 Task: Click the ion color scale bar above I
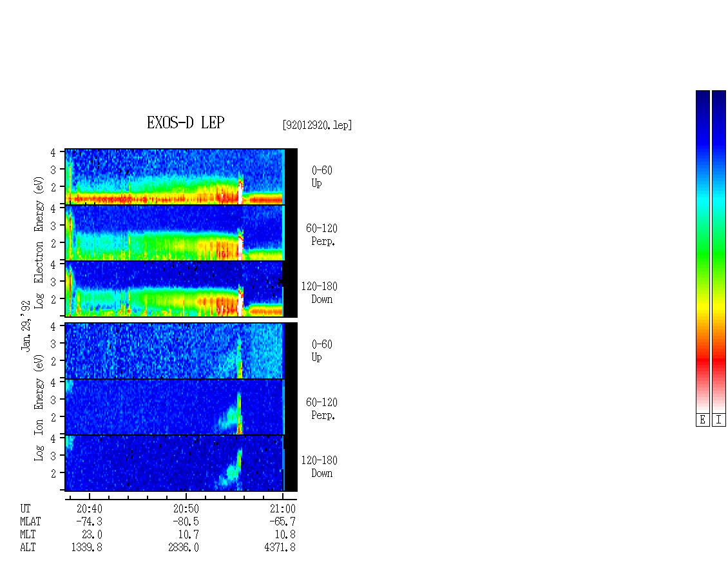pyautogui.click(x=719, y=251)
